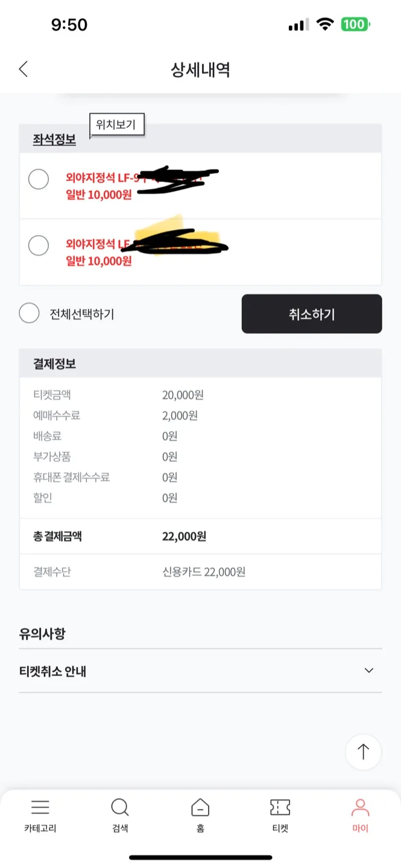
Task: Open the 카테고리 hamburger menu icon
Action: coord(40,807)
